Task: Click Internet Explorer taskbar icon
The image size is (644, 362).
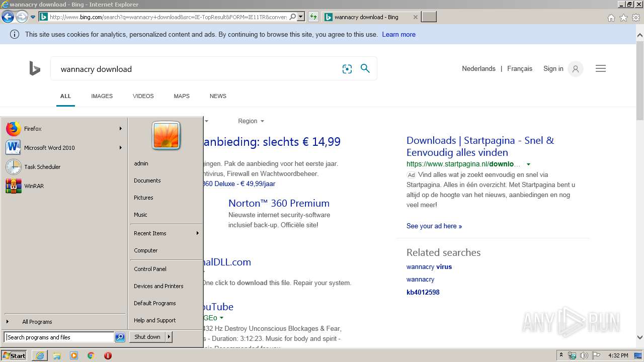Action: click(40, 355)
